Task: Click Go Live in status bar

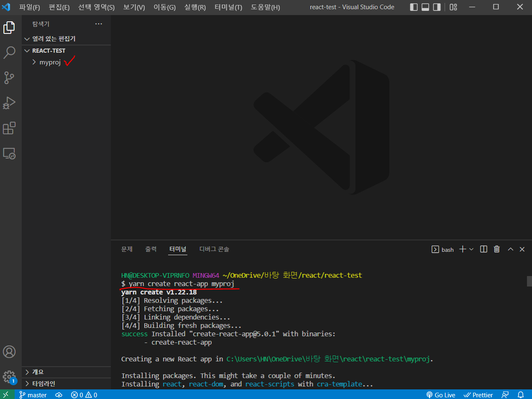Action: [x=440, y=394]
